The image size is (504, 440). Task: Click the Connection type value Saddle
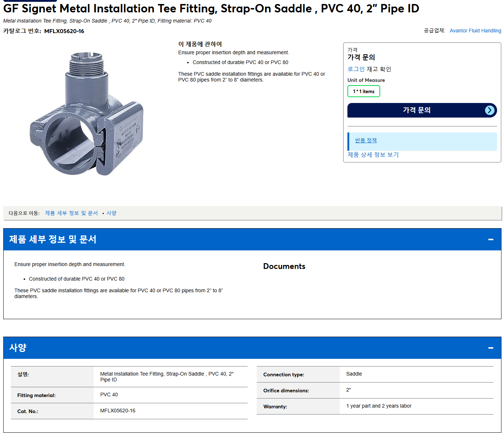coord(354,374)
